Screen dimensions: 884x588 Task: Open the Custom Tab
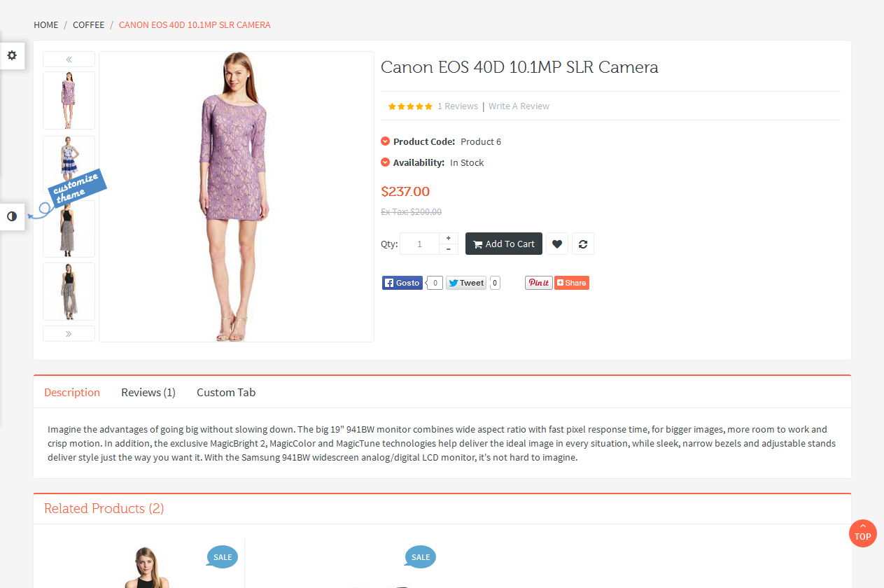click(226, 393)
